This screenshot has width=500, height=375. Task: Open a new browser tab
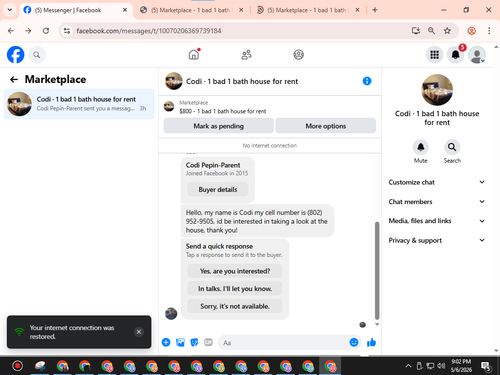tap(375, 10)
